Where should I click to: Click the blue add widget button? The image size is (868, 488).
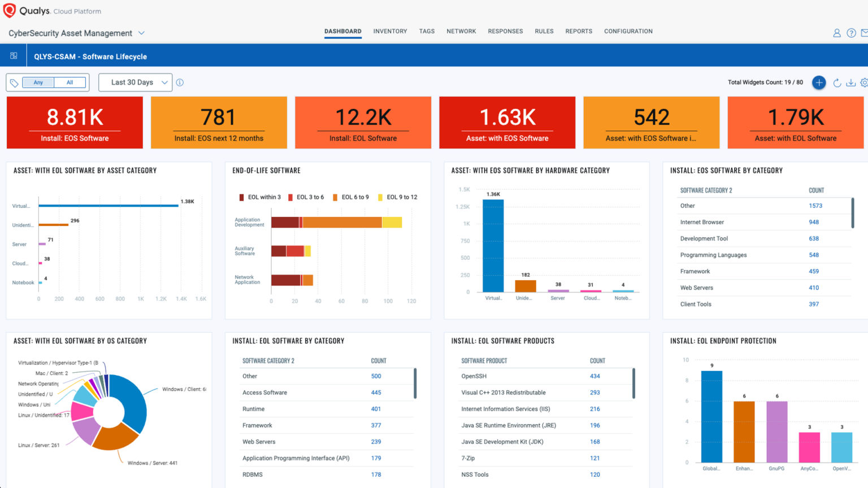tap(819, 82)
